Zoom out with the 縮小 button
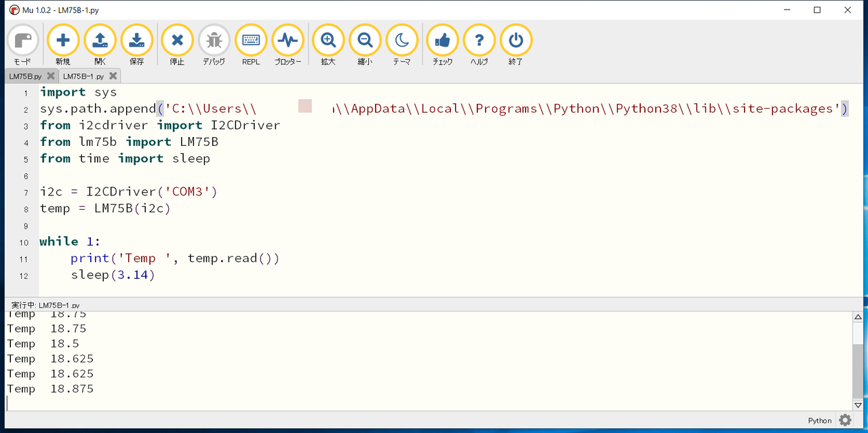The height and width of the screenshot is (433, 868). point(365,45)
